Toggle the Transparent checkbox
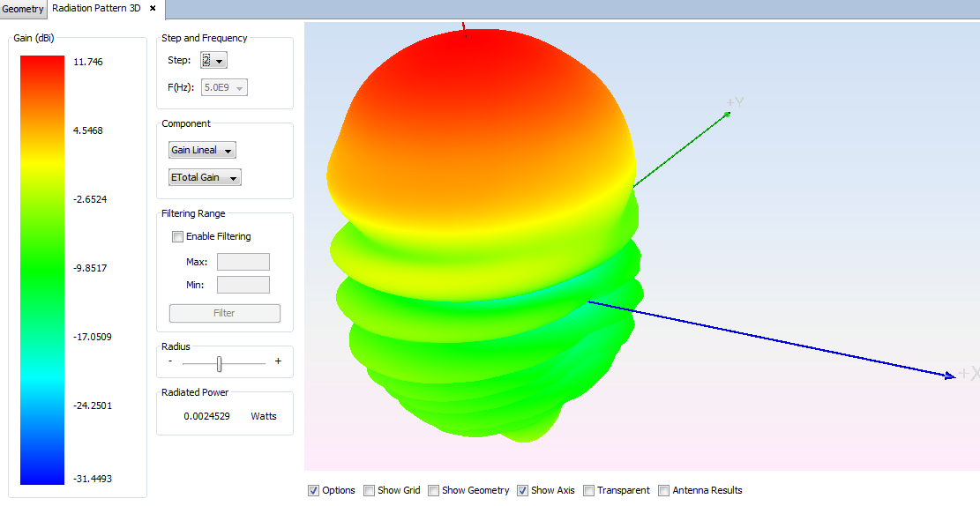This screenshot has height=506, width=980. pos(588,490)
